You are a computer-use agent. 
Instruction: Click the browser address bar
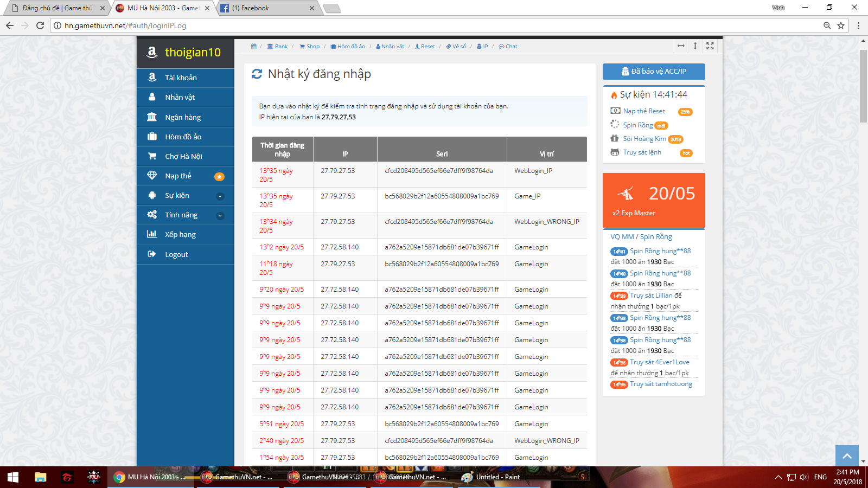click(x=434, y=25)
